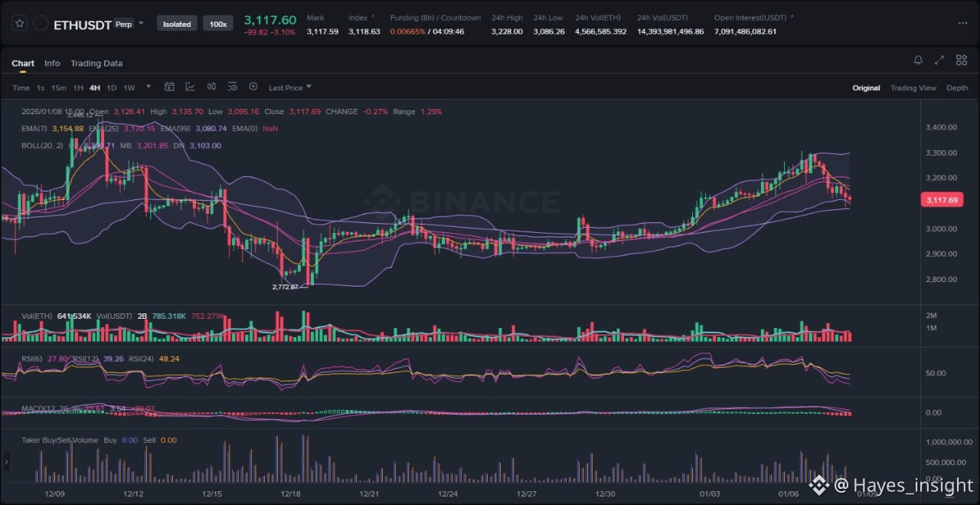Select the 1W interval
980x505 pixels.
129,88
